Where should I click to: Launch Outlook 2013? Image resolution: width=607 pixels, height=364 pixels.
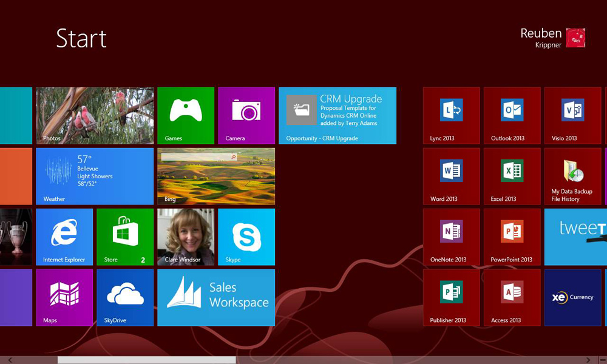coord(512,115)
